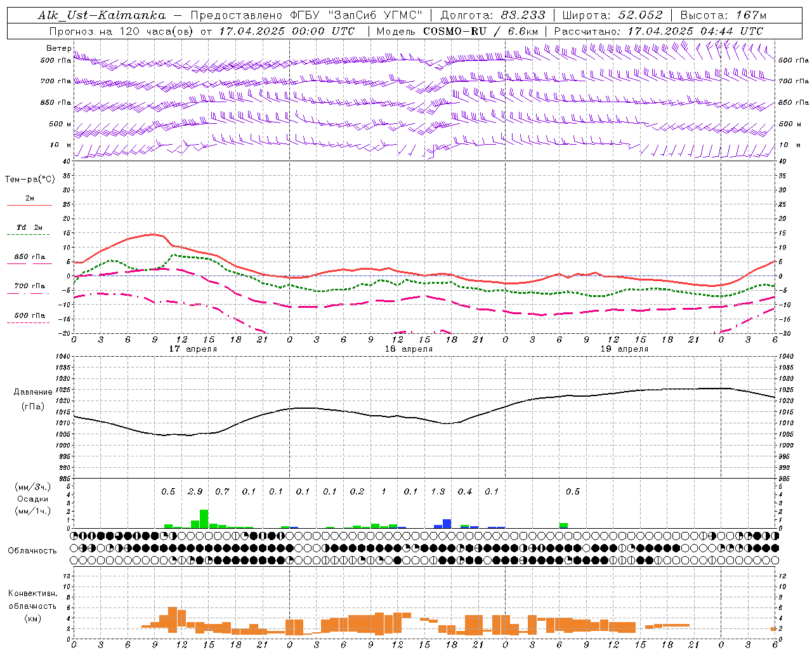Click the tallest green precipitation bar on 17 апреля
Image resolution: width=812 pixels, height=650 pixels.
pyautogui.click(x=204, y=519)
